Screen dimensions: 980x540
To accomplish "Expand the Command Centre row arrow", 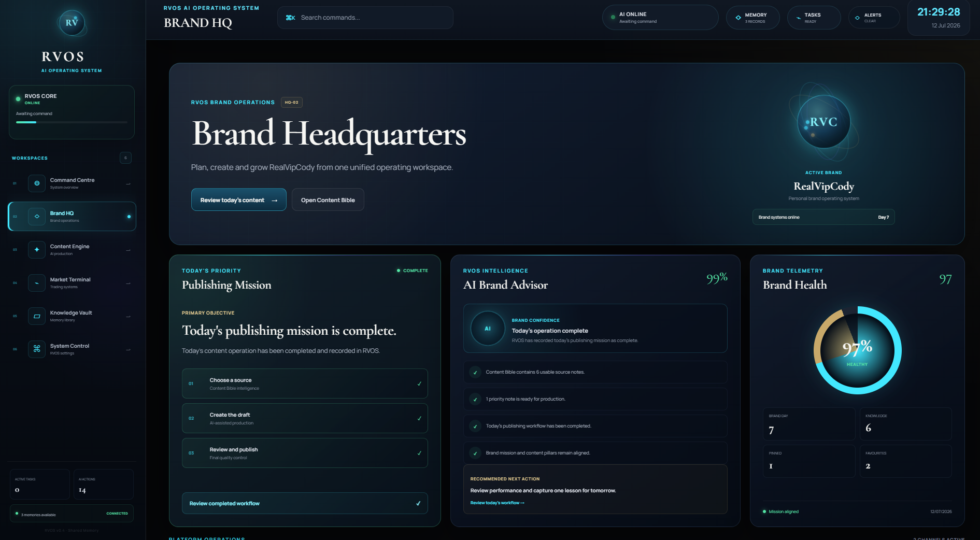I will pyautogui.click(x=128, y=184).
